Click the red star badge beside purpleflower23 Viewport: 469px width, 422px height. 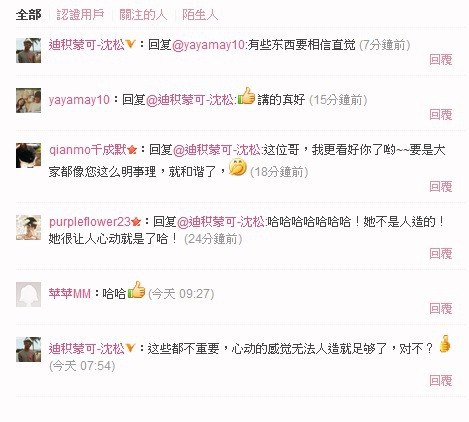pyautogui.click(x=136, y=221)
